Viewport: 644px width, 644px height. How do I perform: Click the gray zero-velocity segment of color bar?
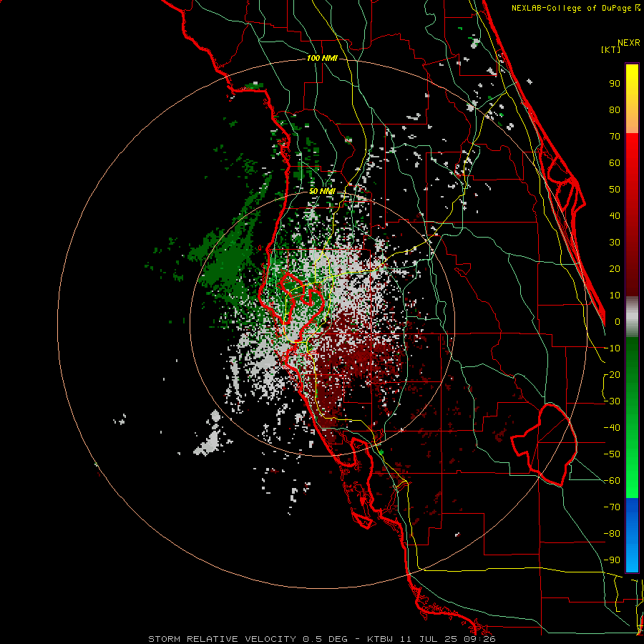pos(632,316)
